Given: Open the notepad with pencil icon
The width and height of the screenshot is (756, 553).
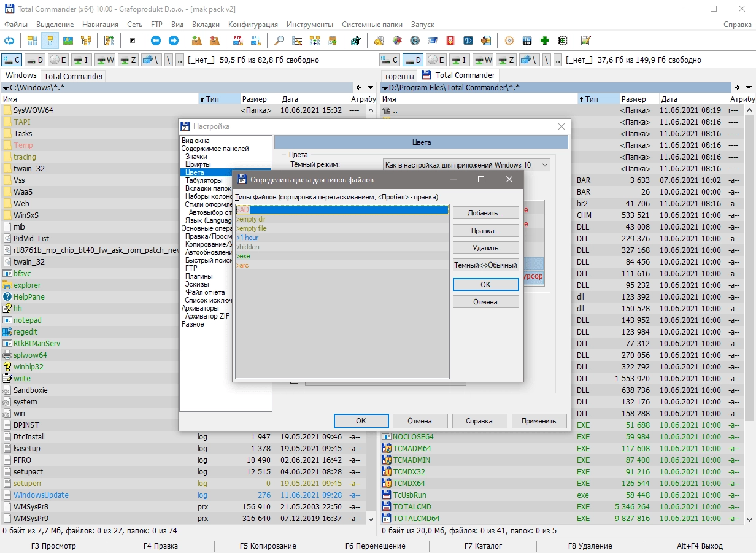Looking at the screenshot, I should click(x=586, y=41).
